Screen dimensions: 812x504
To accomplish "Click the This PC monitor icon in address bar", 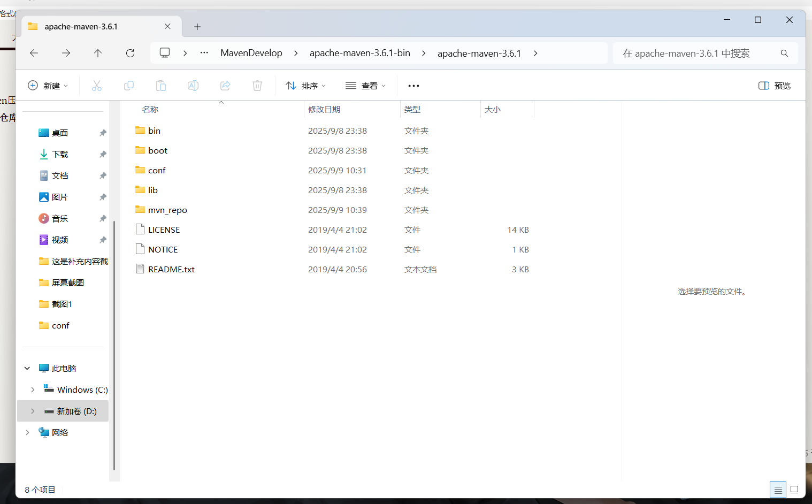I will 165,53.
